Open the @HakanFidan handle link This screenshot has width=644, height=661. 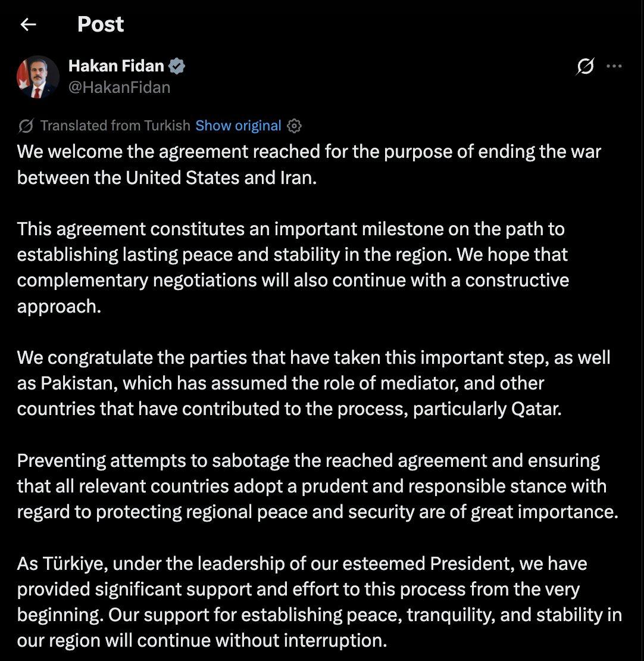click(119, 88)
